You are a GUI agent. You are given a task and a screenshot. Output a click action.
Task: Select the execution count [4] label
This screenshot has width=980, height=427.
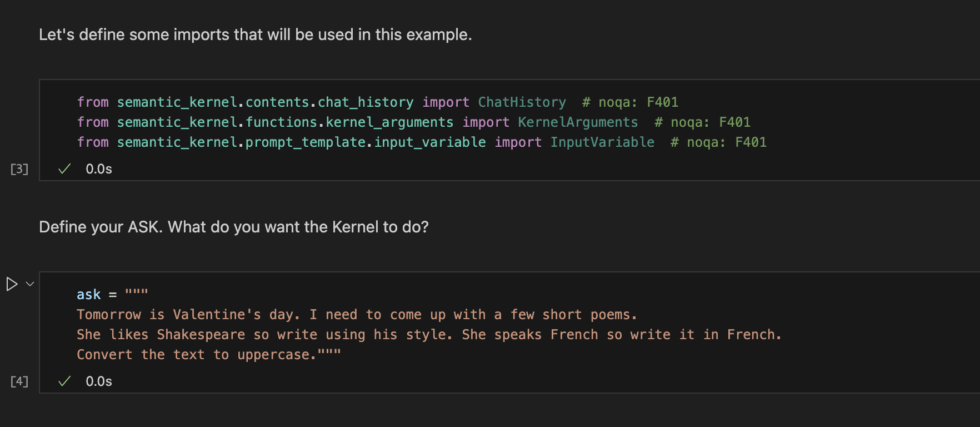point(19,381)
